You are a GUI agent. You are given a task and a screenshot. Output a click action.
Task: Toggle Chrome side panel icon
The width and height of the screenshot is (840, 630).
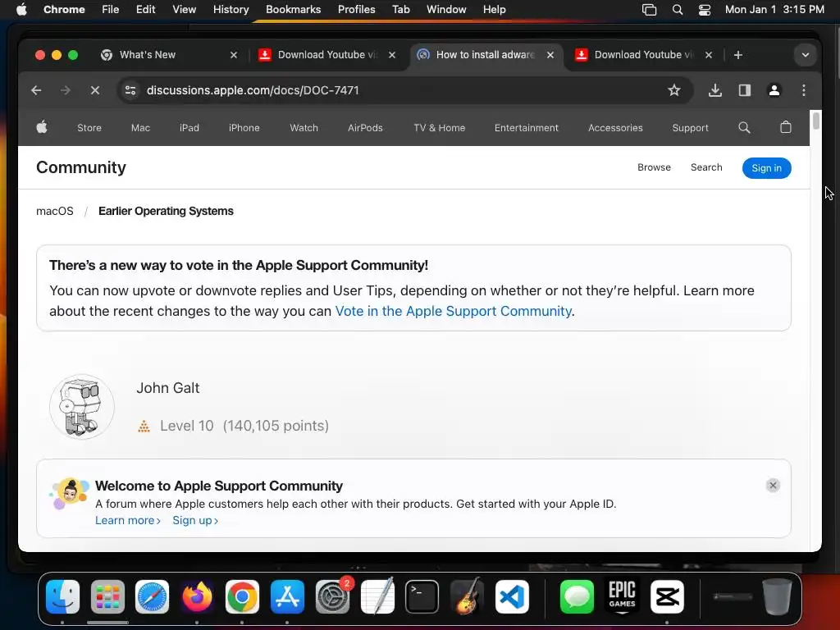pyautogui.click(x=745, y=90)
